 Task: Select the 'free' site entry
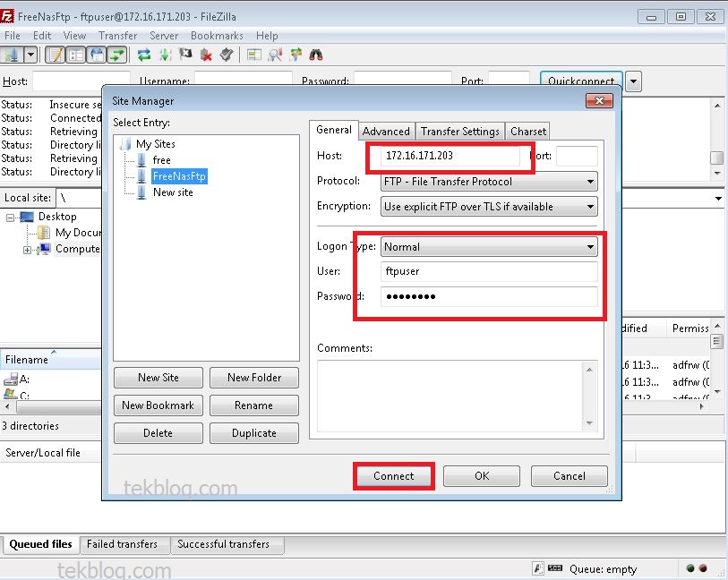pyautogui.click(x=161, y=160)
